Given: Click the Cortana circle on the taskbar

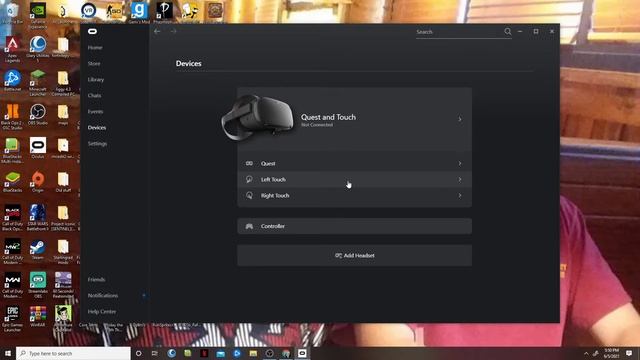Looking at the screenshot, I should [x=138, y=353].
